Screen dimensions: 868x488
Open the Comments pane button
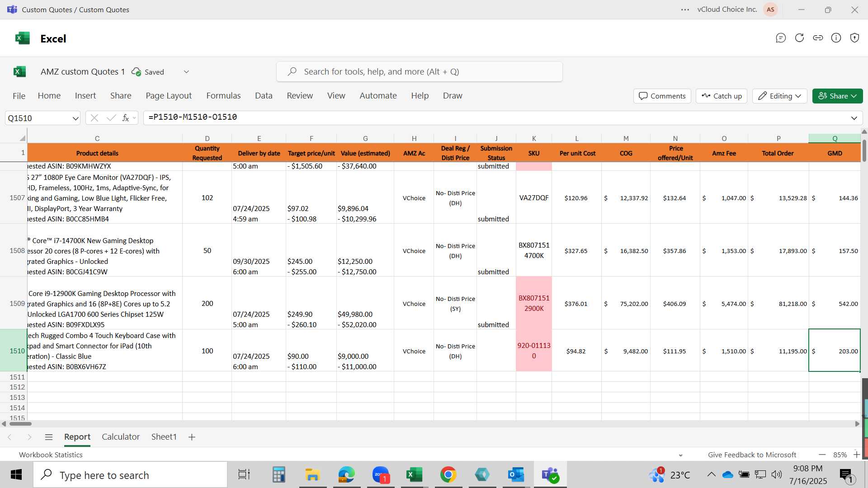pos(662,96)
